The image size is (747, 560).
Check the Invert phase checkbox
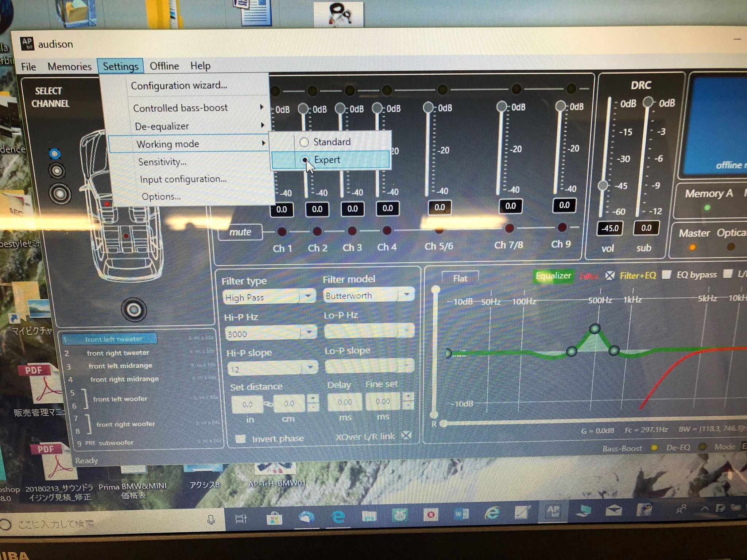click(x=240, y=439)
